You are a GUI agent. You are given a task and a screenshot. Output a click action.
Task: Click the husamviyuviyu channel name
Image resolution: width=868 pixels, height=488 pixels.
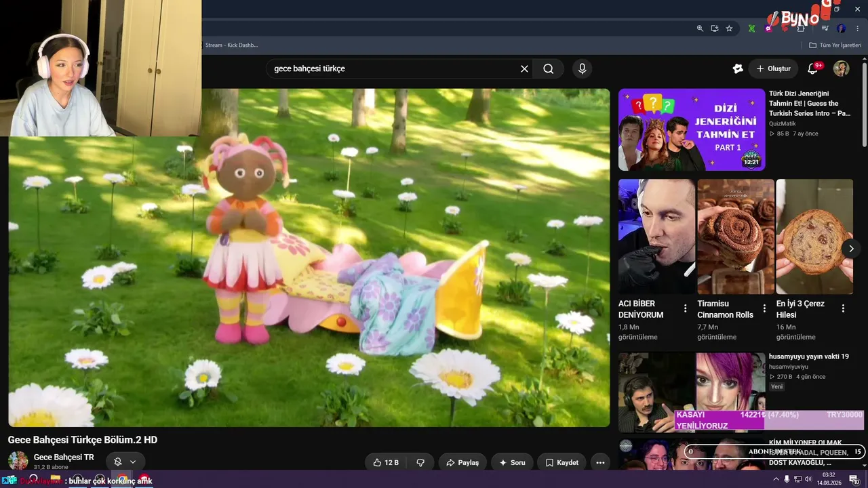pyautogui.click(x=789, y=367)
